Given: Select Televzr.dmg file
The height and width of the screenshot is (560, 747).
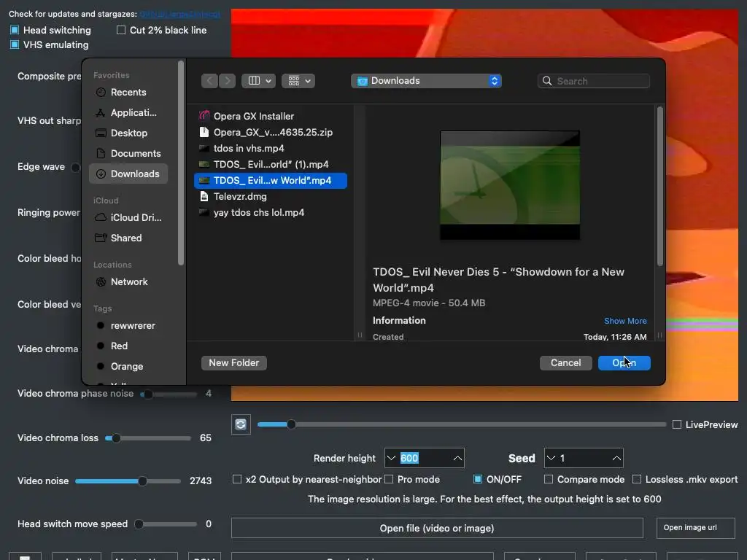Looking at the screenshot, I should coord(271,197).
